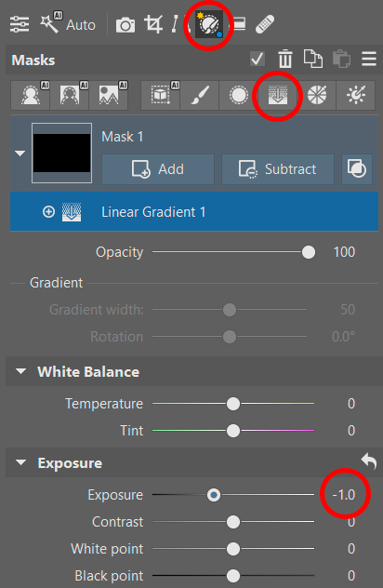The height and width of the screenshot is (588, 383).
Task: Select the linear gradient mask tool
Action: coord(278,95)
